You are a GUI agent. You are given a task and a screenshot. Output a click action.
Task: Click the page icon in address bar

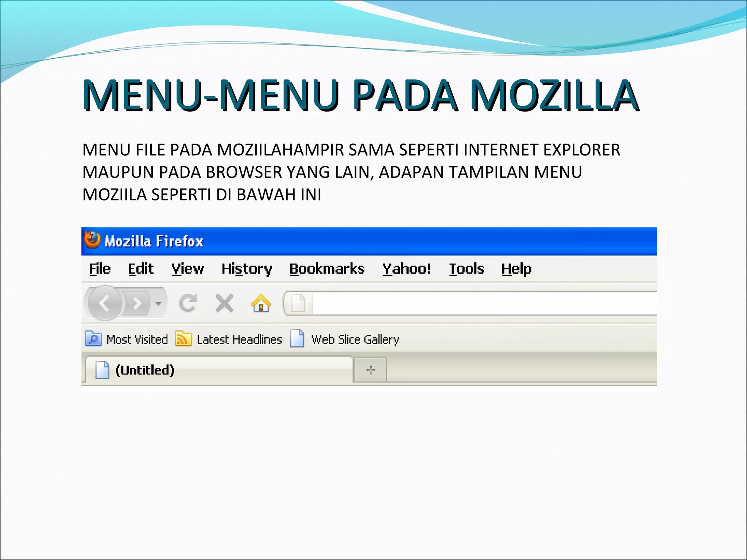coord(298,303)
